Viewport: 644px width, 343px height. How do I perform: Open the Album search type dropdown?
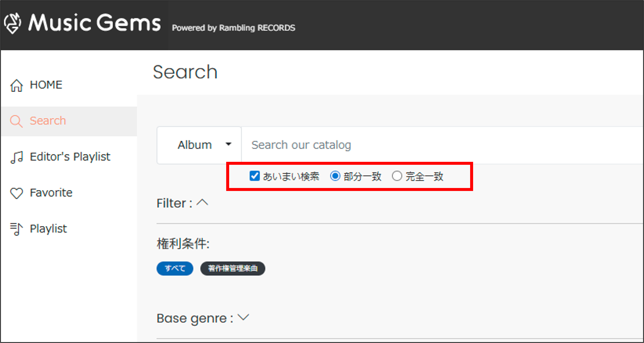click(199, 145)
